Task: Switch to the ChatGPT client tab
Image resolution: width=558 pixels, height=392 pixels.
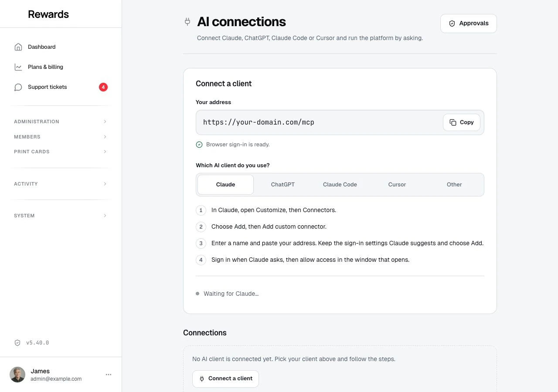Action: click(x=283, y=185)
